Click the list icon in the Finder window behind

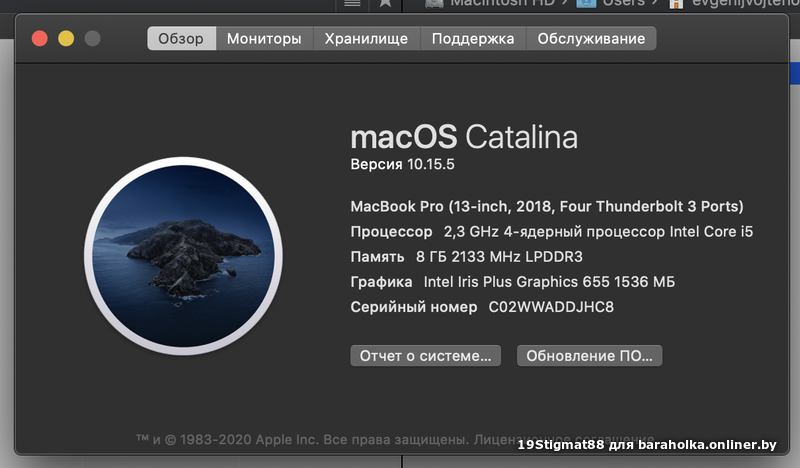click(x=352, y=4)
